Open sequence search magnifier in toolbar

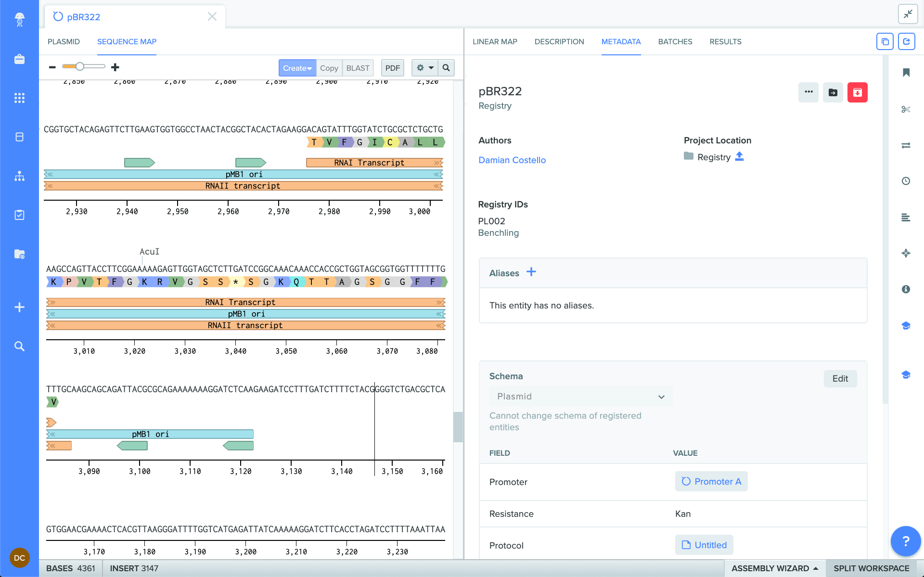click(446, 68)
